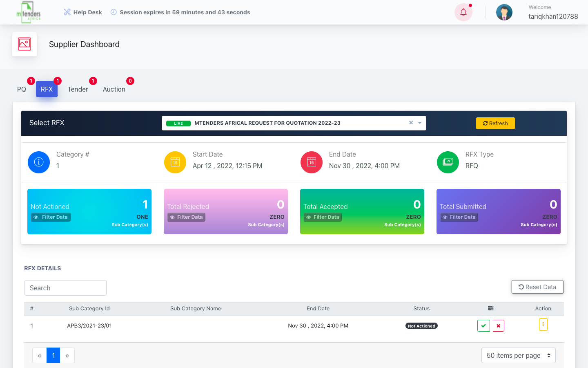The image size is (588, 368).
Task: Filter data for Total Rejected
Action: [186, 217]
